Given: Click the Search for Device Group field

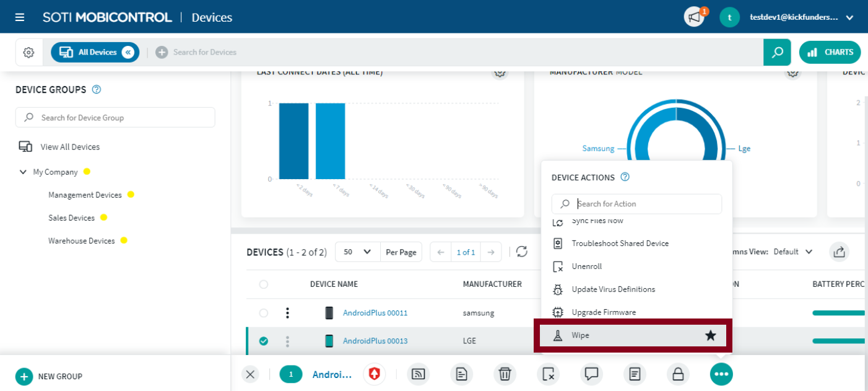Looking at the screenshot, I should point(115,118).
